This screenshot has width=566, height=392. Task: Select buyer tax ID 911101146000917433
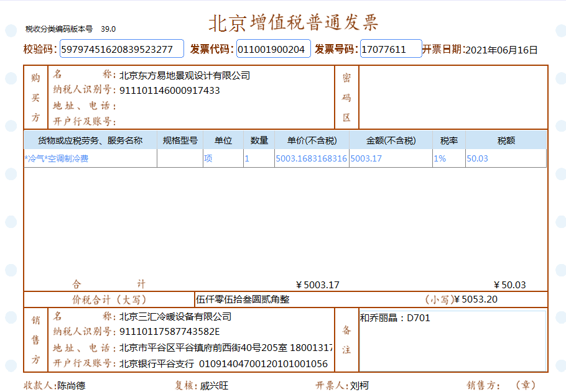(x=170, y=91)
